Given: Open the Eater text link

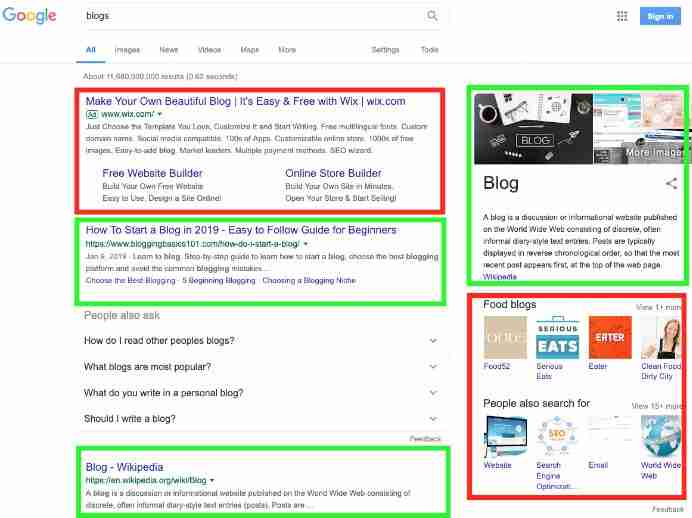Looking at the screenshot, I should coord(598,366).
